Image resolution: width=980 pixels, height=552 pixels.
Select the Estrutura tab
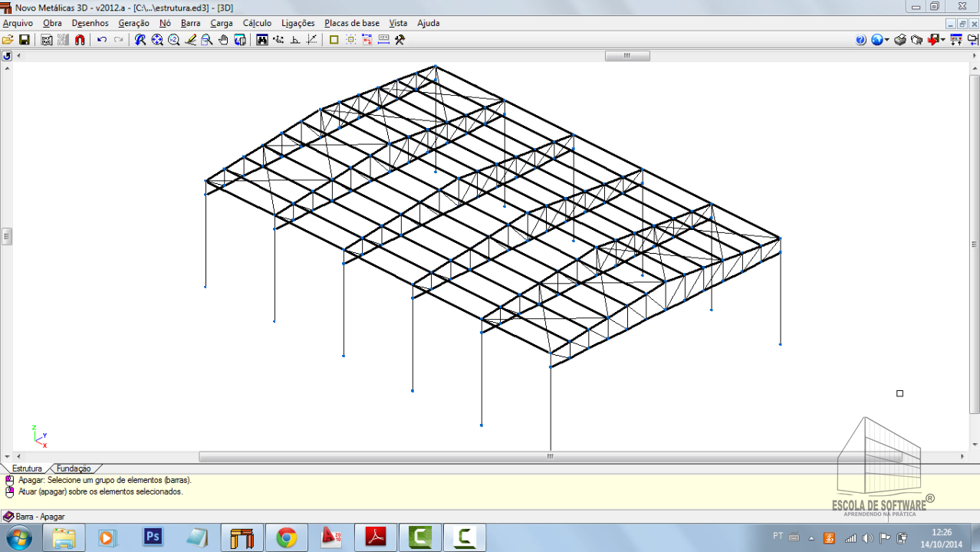(x=27, y=468)
